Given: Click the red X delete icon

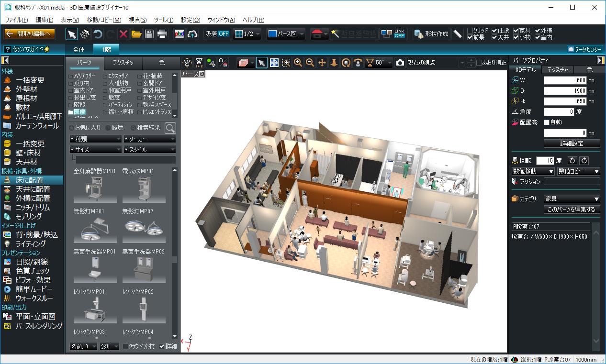Looking at the screenshot, I should tap(123, 34).
